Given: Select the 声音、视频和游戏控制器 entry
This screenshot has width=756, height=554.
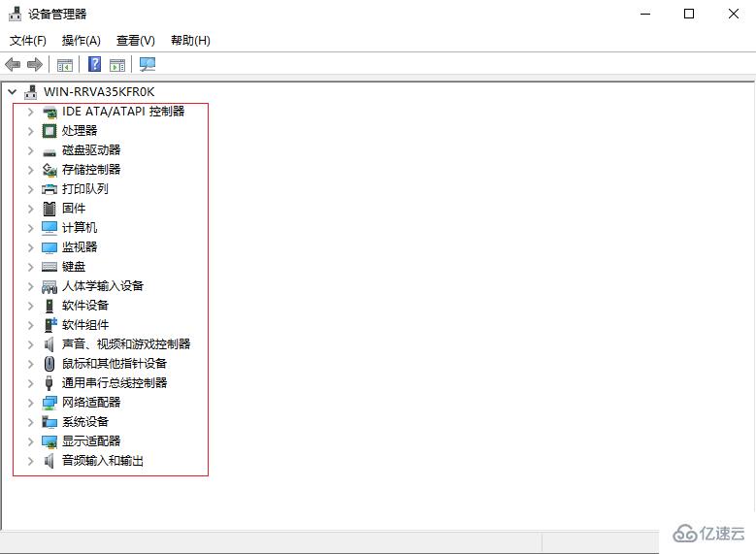Looking at the screenshot, I should tap(126, 344).
